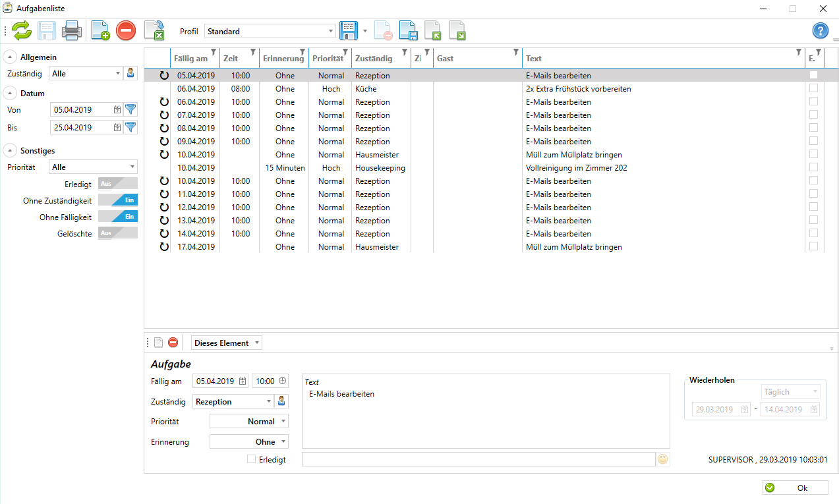The width and height of the screenshot is (839, 504).
Task: Collapse the Allgemein section
Action: pos(10,57)
